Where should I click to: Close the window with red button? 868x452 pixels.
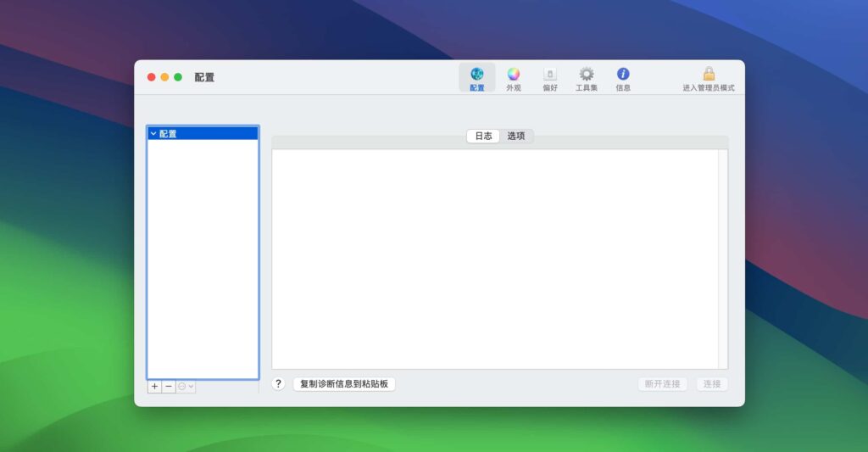point(151,77)
